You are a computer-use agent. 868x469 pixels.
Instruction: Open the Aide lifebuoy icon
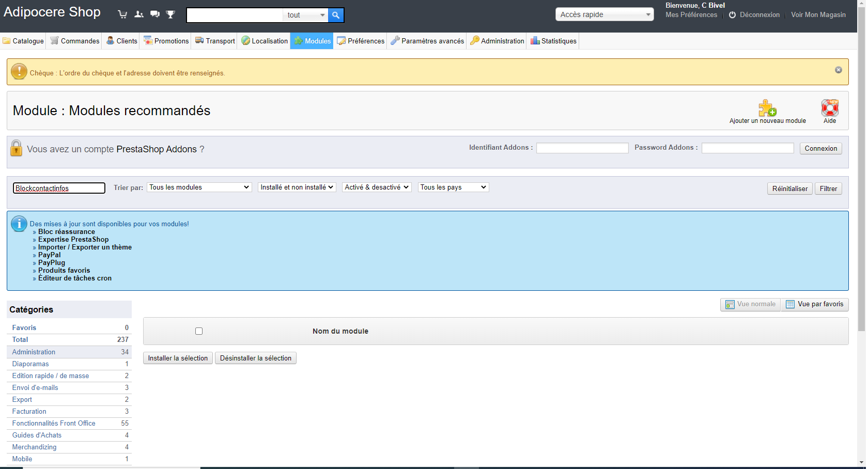[830, 108]
